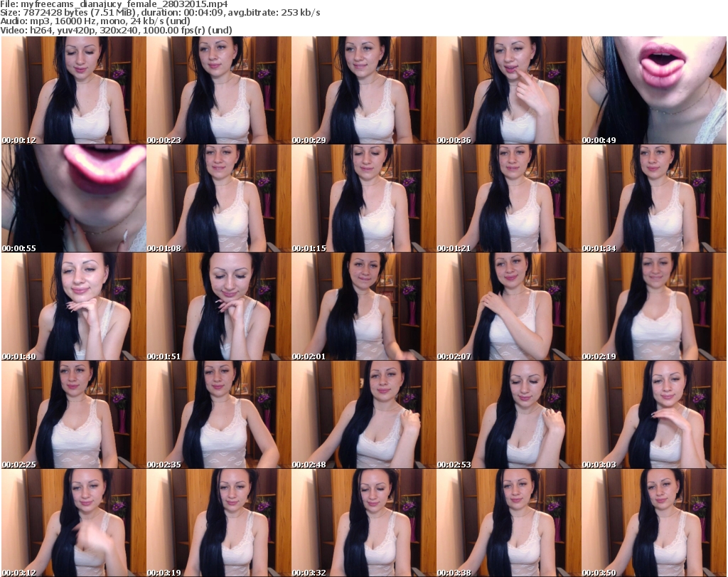Click the last frame labeled 00:03:50

coord(654,523)
